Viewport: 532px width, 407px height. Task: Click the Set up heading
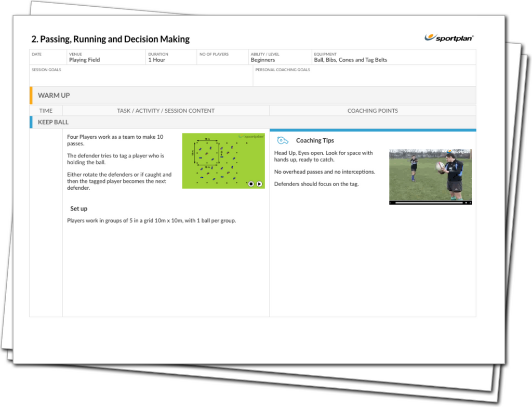tap(79, 209)
